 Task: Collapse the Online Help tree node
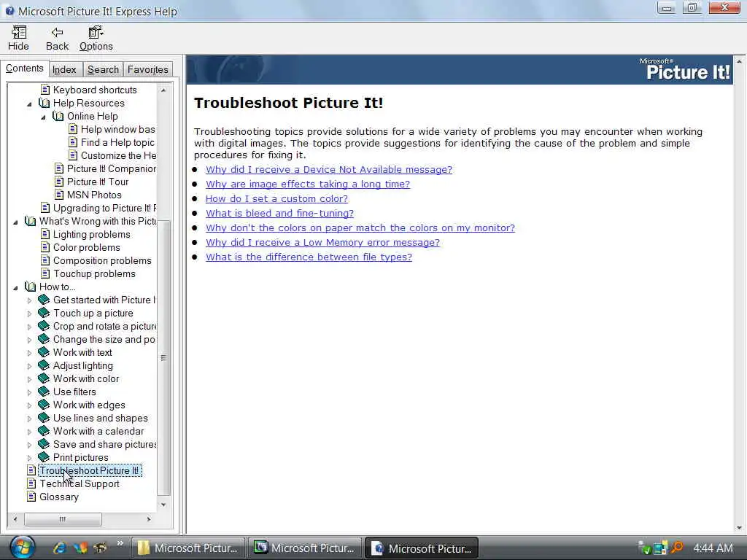(43, 117)
